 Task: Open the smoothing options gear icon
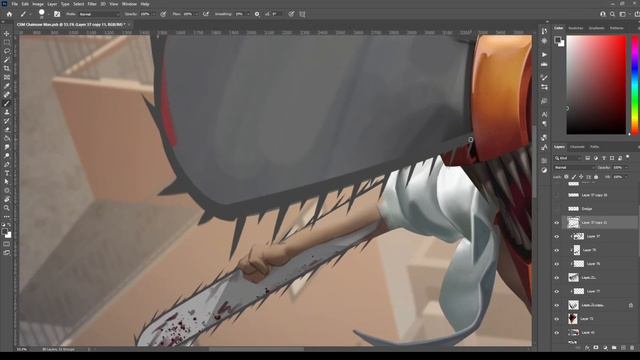tap(257, 14)
